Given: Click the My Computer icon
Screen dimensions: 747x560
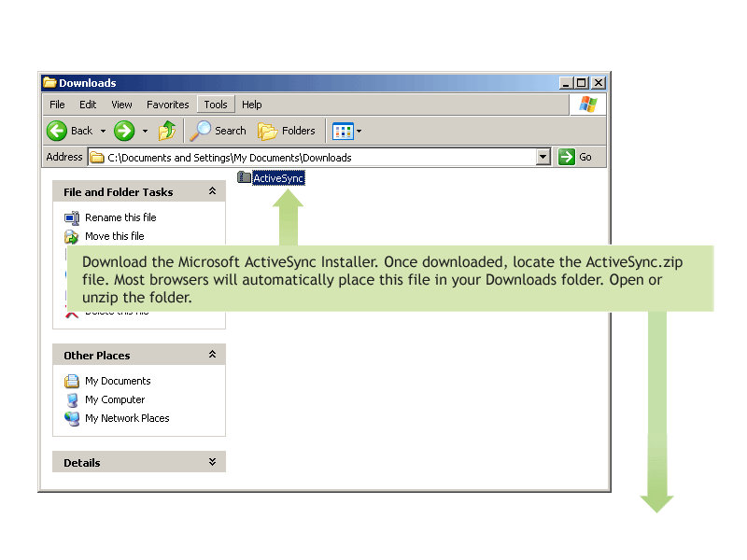Looking at the screenshot, I should [72, 399].
